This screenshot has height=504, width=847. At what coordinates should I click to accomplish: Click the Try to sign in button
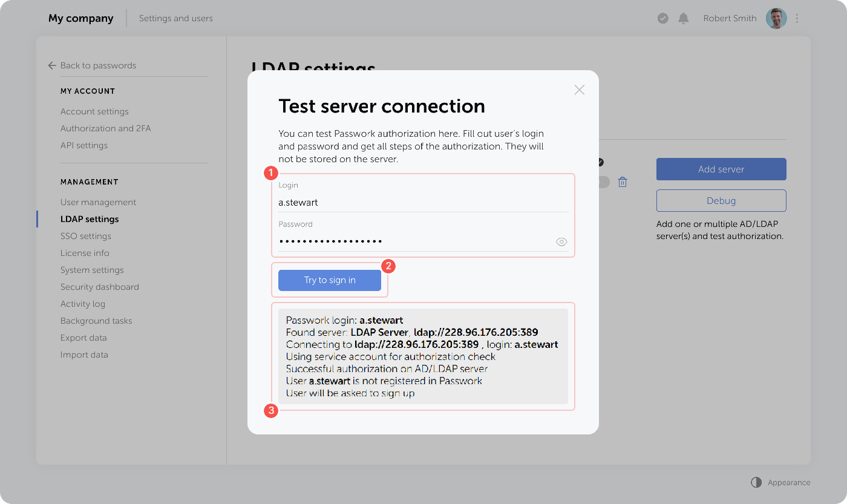(x=330, y=280)
